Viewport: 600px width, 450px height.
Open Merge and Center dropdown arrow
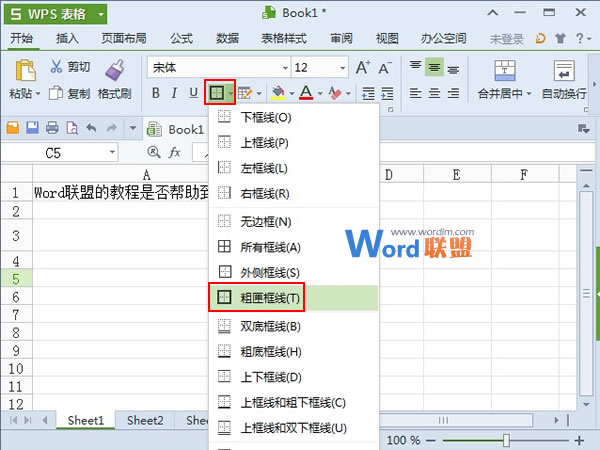(529, 93)
